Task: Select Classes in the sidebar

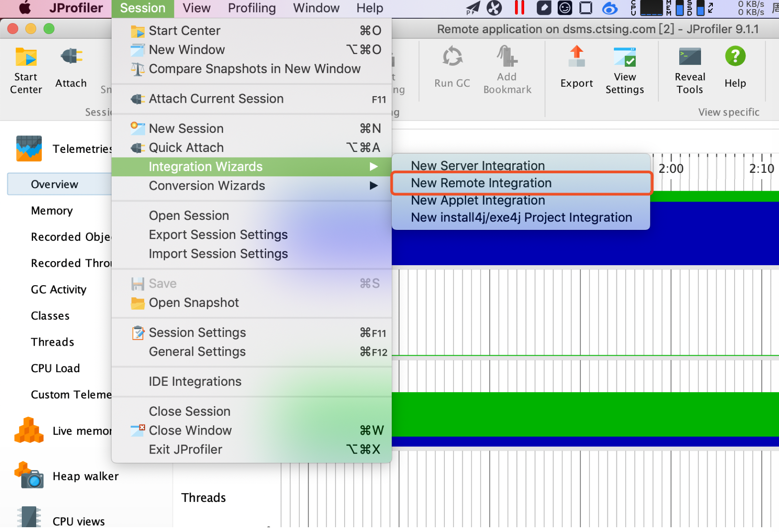Action: click(50, 316)
